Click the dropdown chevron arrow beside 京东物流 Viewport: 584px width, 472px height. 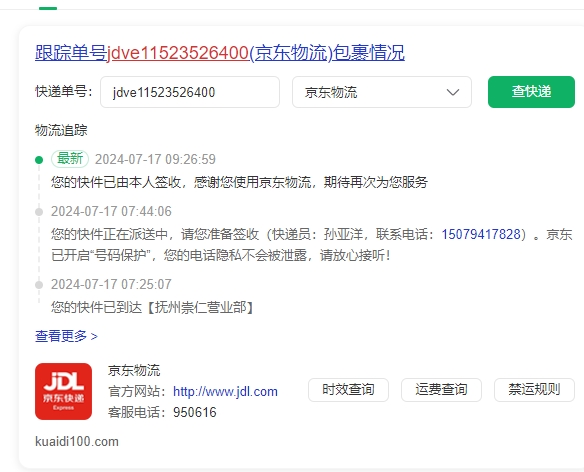point(453,92)
